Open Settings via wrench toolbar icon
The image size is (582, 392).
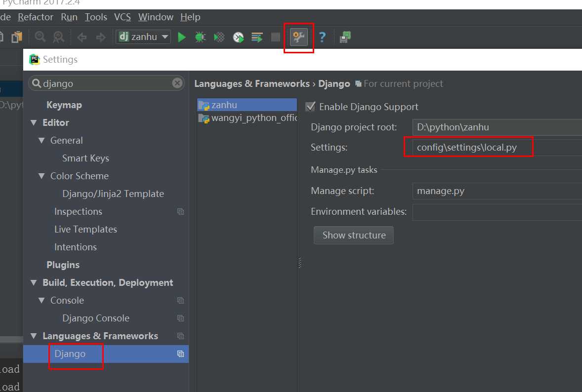299,37
